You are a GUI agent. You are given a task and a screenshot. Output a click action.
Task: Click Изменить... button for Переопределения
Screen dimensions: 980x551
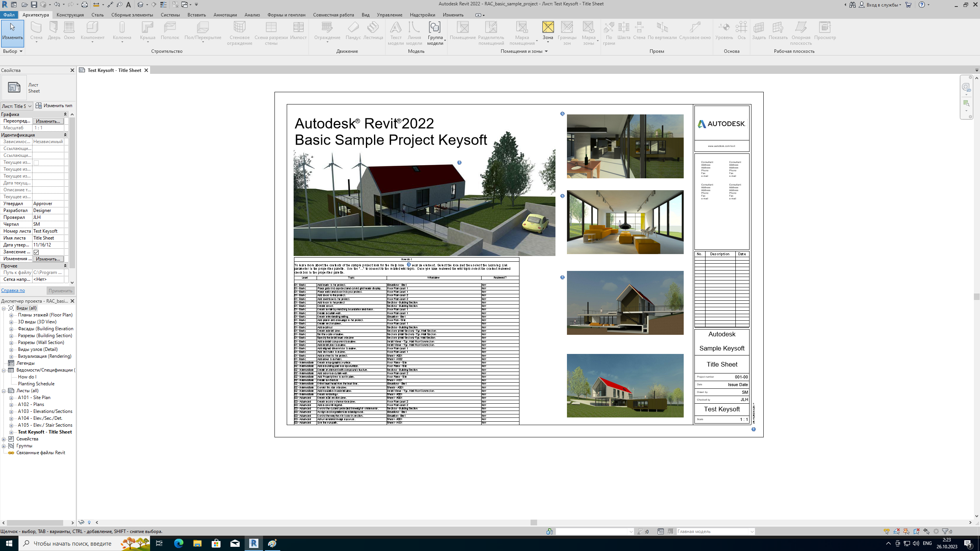pos(48,121)
